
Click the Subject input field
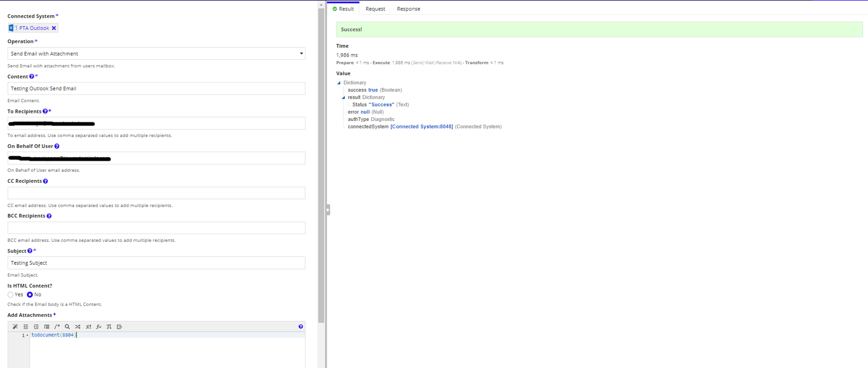156,263
